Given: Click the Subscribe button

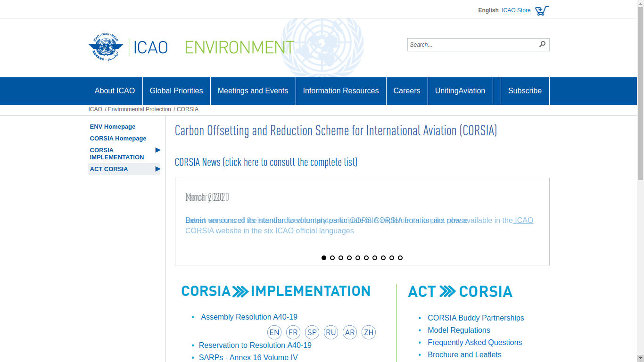Looking at the screenshot, I should [525, 91].
